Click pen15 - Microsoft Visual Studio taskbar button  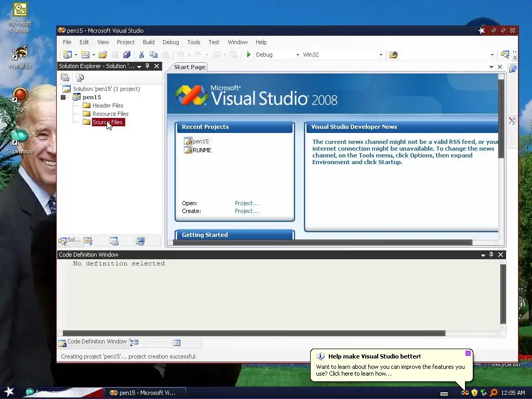pyautogui.click(x=144, y=393)
